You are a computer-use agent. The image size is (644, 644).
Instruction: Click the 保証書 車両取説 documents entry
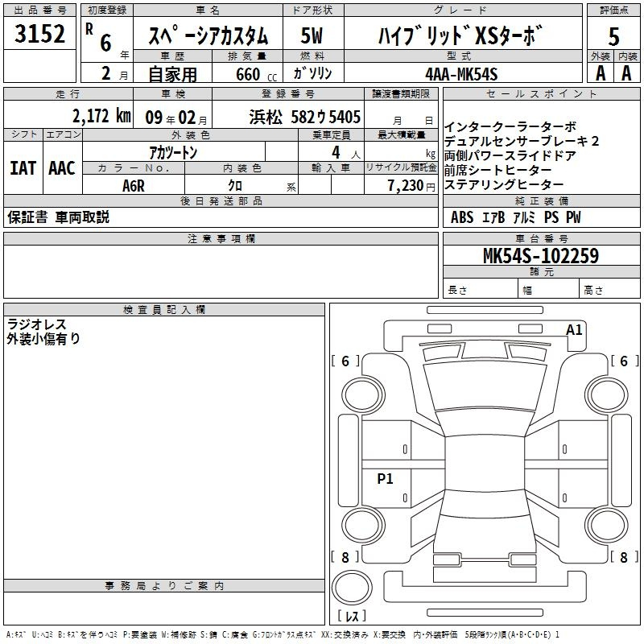(58, 217)
